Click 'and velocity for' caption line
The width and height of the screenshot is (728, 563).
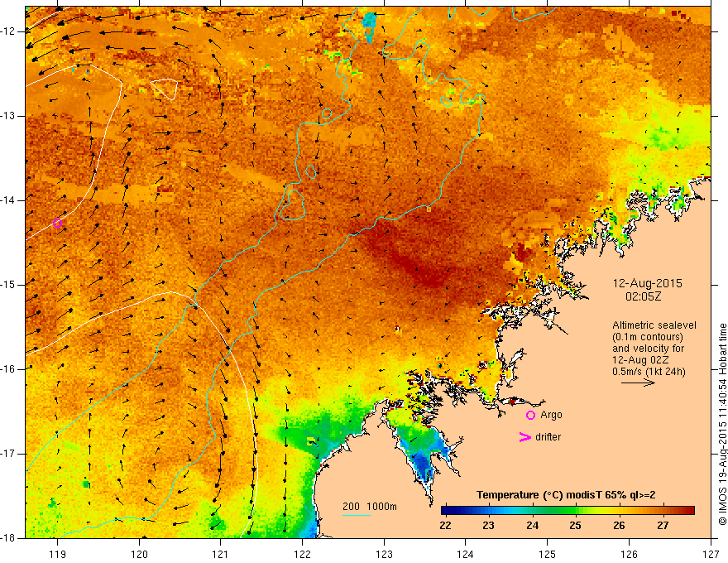[648, 349]
